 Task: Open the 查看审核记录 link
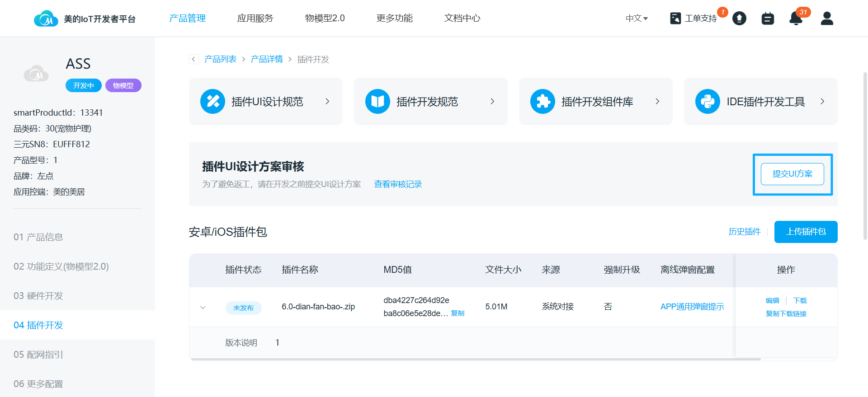coord(398,184)
